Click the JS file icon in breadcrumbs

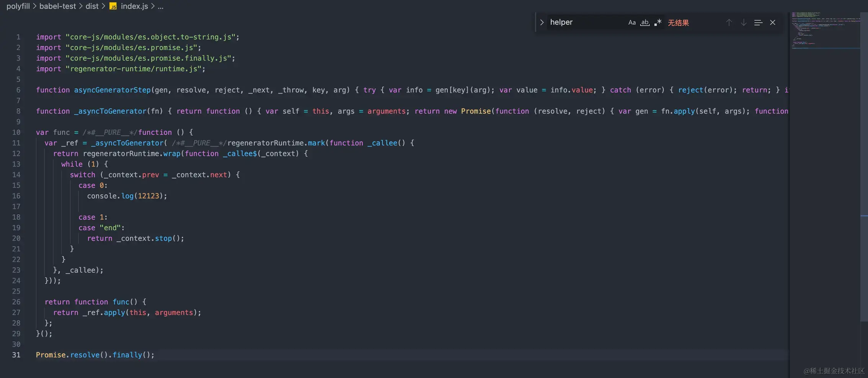[x=113, y=6]
